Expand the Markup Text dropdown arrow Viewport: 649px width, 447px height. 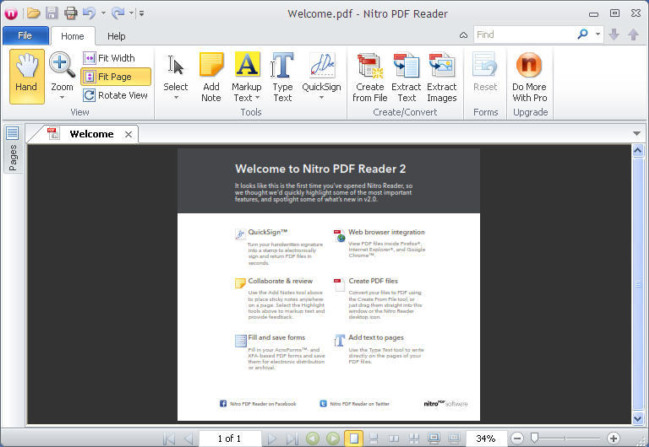(x=257, y=98)
